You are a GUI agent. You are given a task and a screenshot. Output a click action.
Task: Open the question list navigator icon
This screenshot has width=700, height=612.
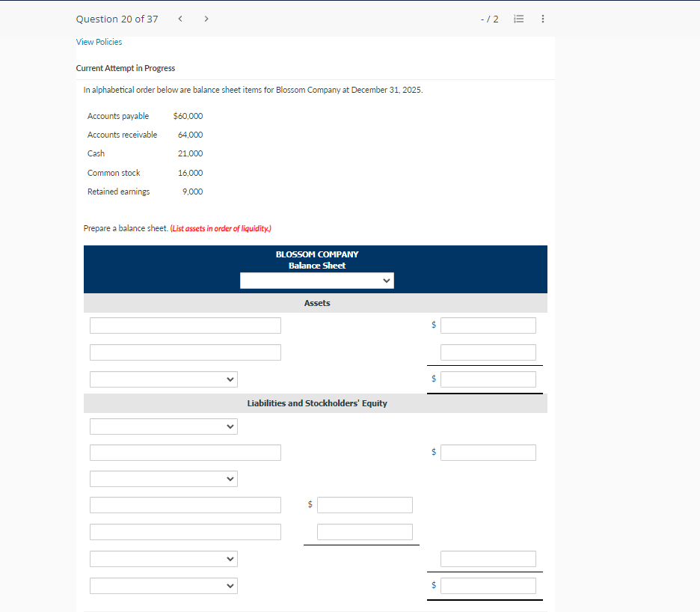(x=518, y=19)
